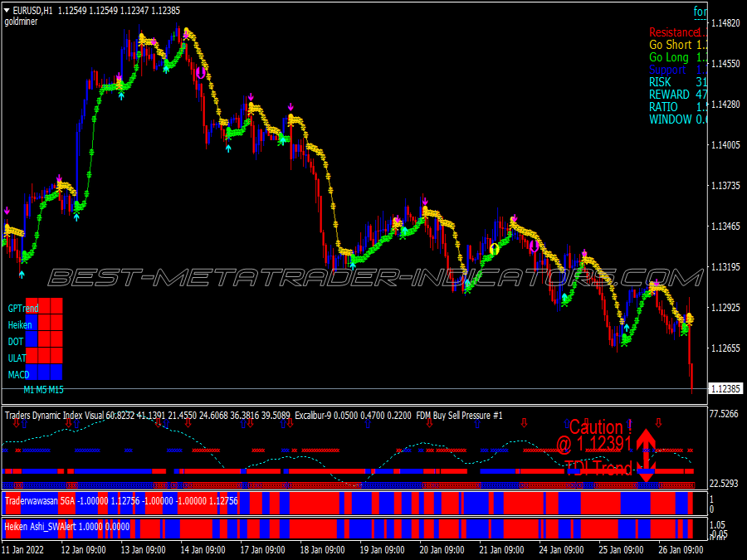
Task: Click the 11 Jan 2022 date label
Action: (22, 549)
